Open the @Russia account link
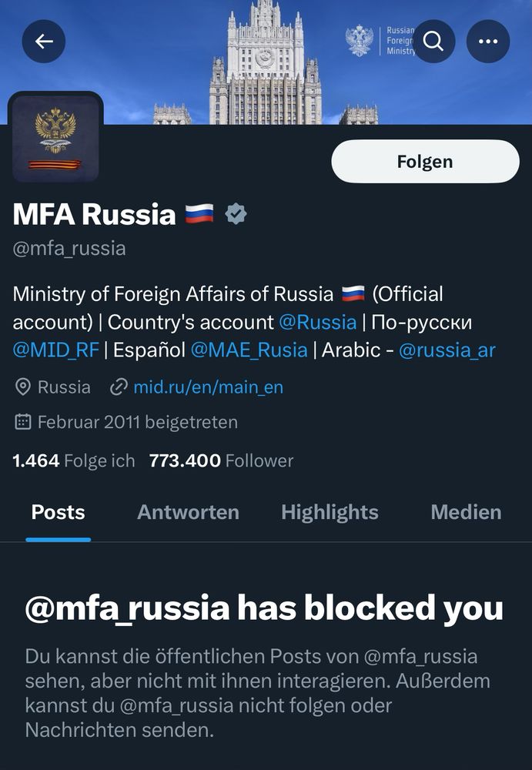 pyautogui.click(x=318, y=322)
